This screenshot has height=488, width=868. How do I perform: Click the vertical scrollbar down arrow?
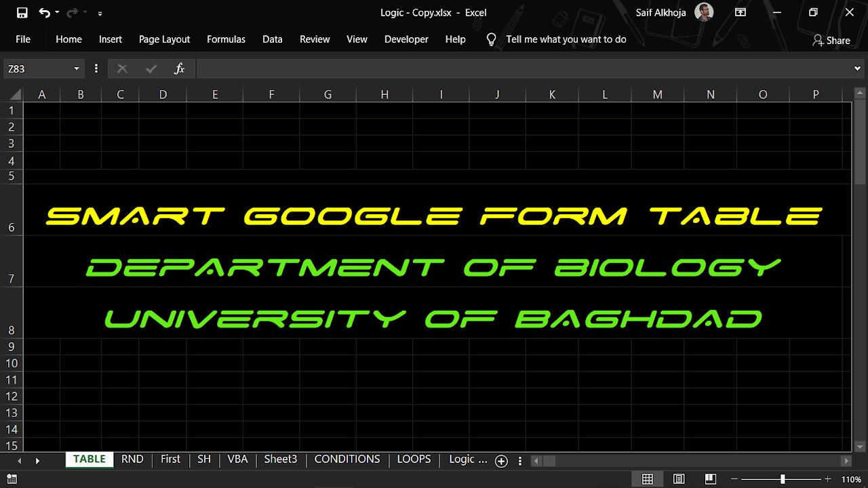pyautogui.click(x=860, y=446)
